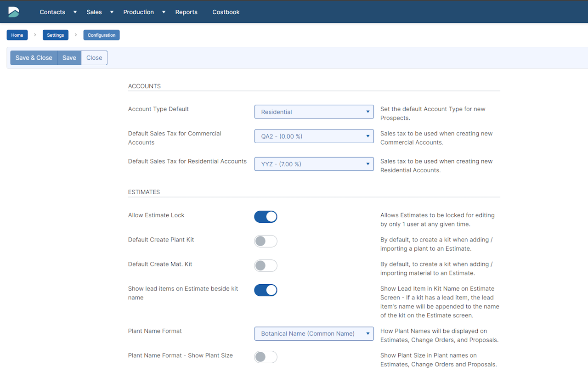Open Default Sales Tax for Commercial dropdown
The height and width of the screenshot is (377, 588).
pyautogui.click(x=314, y=136)
